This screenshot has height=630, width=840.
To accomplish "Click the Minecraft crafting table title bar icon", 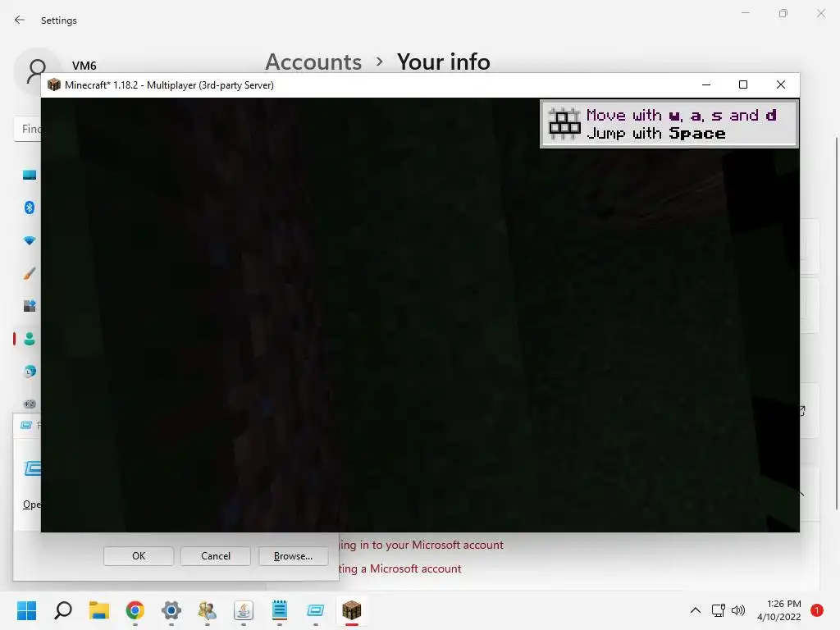I will coord(54,84).
